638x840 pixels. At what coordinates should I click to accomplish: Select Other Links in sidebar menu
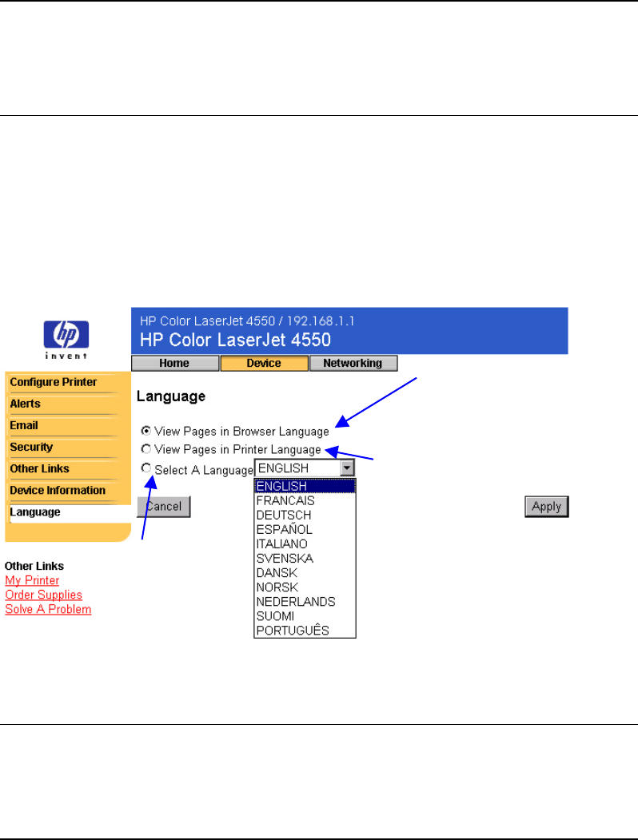(x=39, y=468)
